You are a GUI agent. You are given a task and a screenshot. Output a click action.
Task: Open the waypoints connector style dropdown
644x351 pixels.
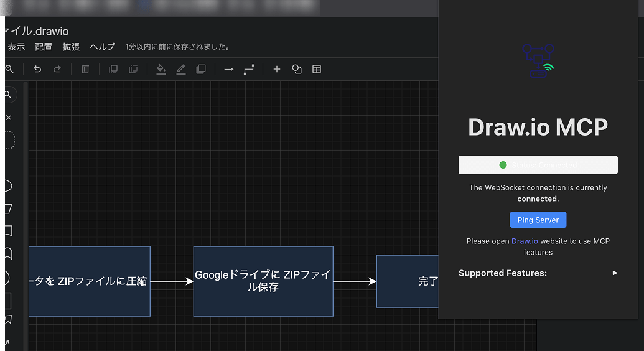249,69
